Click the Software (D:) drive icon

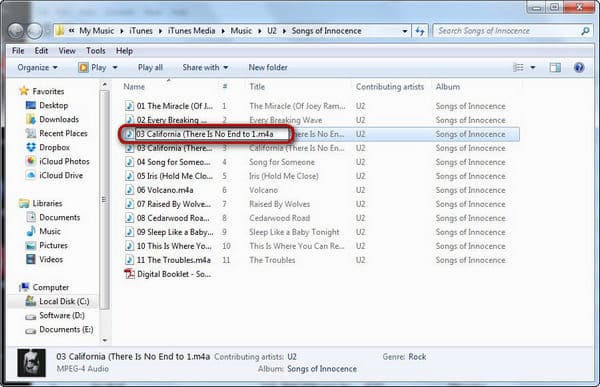click(31, 316)
